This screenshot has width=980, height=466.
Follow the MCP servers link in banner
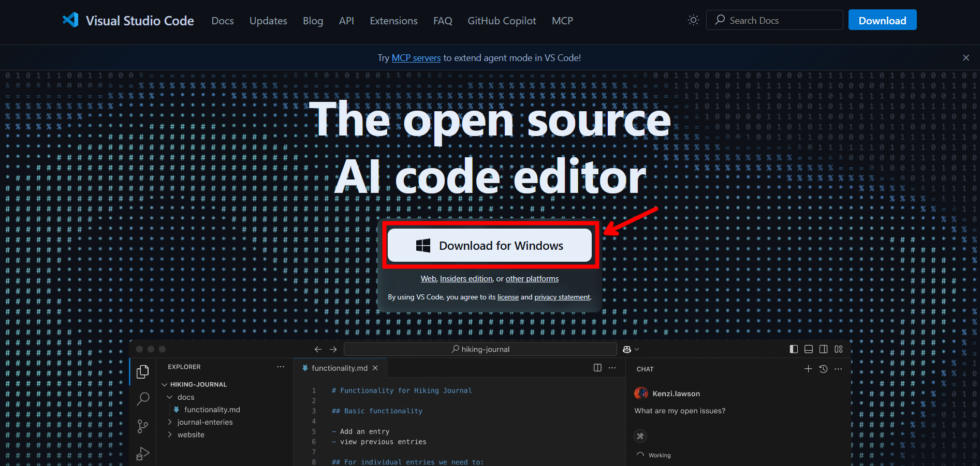(x=416, y=58)
